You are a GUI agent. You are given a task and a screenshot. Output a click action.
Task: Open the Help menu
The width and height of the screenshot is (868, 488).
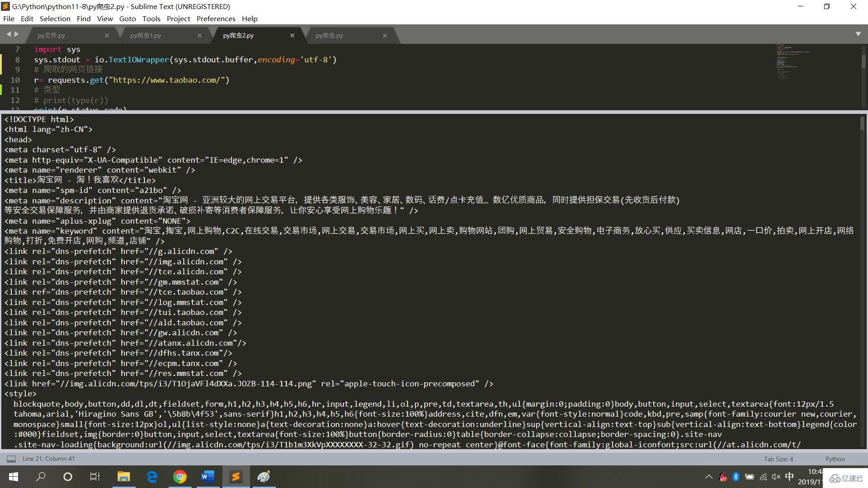(x=250, y=19)
